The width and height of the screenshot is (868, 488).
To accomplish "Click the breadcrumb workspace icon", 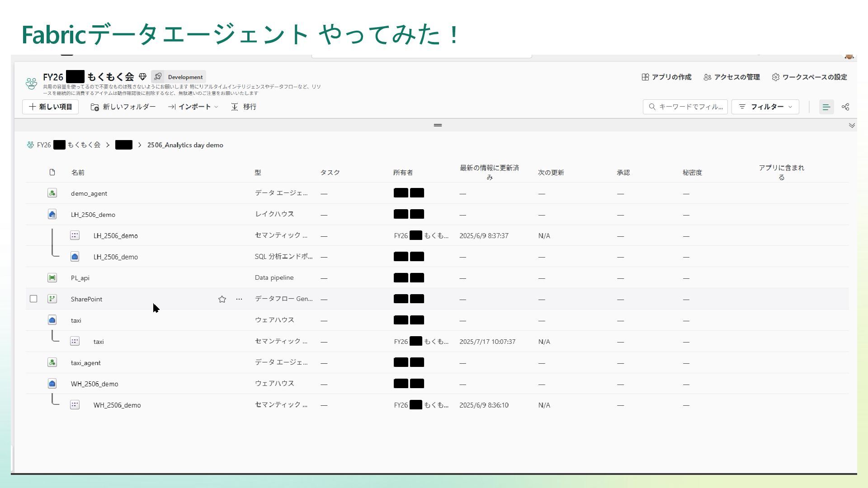I will (30, 145).
